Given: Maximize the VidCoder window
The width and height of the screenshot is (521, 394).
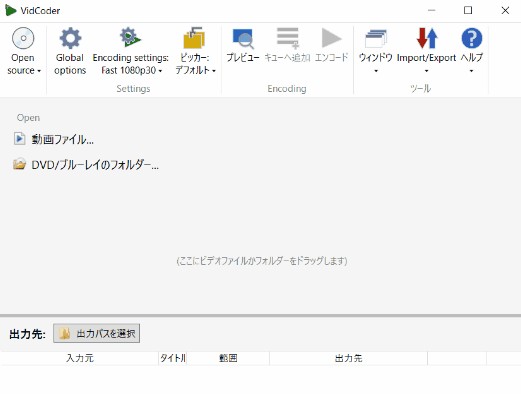Looking at the screenshot, I should (468, 10).
